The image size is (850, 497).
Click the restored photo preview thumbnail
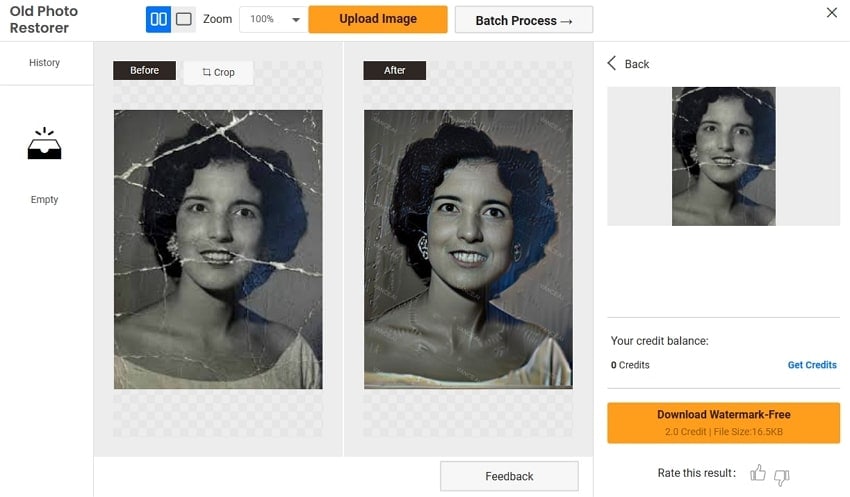click(x=723, y=156)
